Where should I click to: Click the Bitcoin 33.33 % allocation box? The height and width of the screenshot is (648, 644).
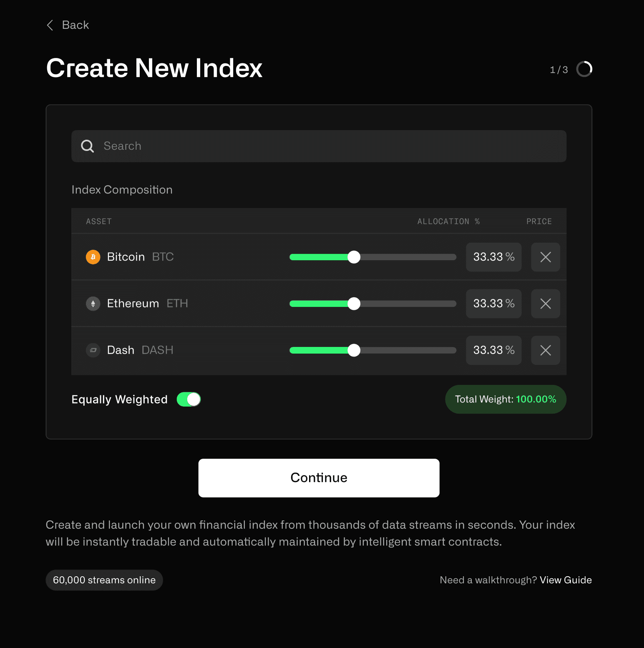tap(494, 257)
